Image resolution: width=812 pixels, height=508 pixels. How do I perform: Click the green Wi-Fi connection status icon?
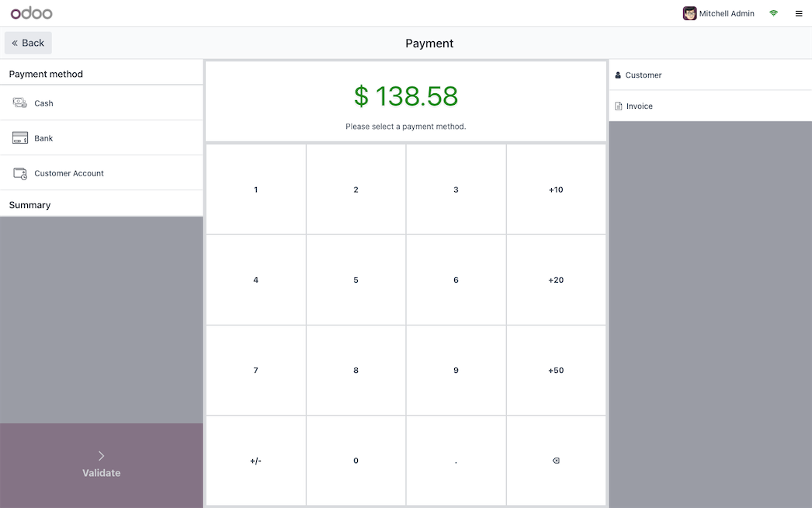(773, 13)
